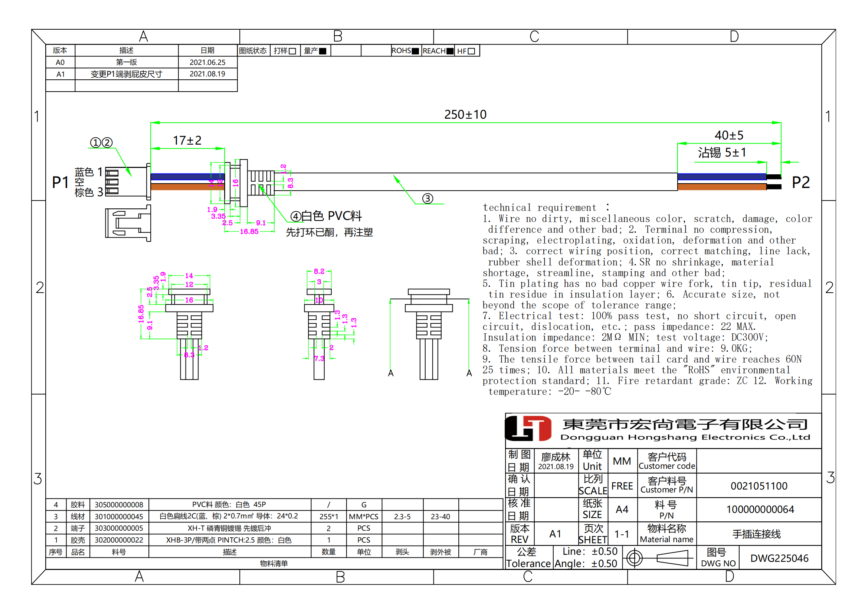
Task: Click the magenta 8.2 dimension on middle view
Action: pyautogui.click(x=319, y=271)
